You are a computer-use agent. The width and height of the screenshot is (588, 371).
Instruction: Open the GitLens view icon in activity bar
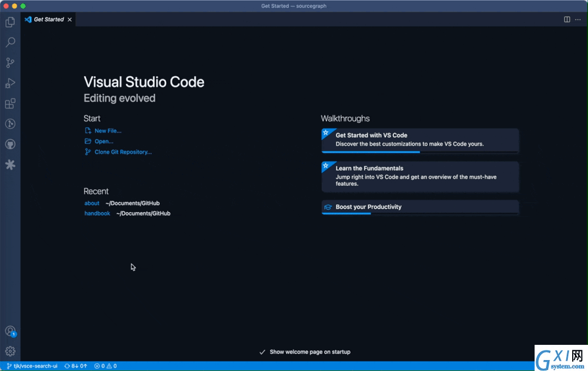click(x=10, y=124)
